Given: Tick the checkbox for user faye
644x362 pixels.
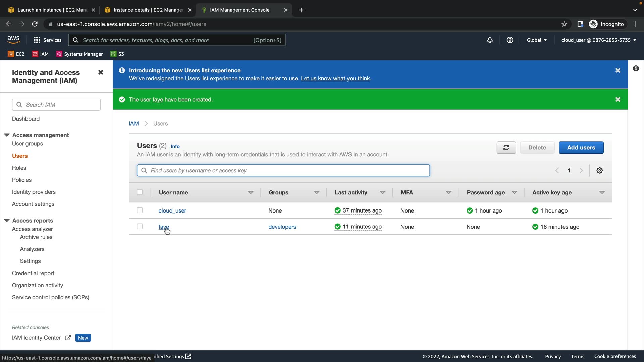Looking at the screenshot, I should pos(140,227).
